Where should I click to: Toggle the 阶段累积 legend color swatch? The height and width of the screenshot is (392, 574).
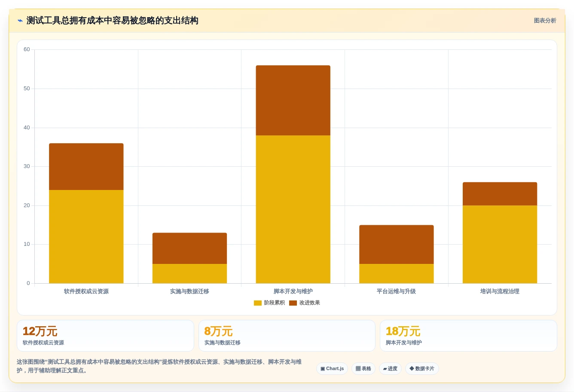pos(258,303)
